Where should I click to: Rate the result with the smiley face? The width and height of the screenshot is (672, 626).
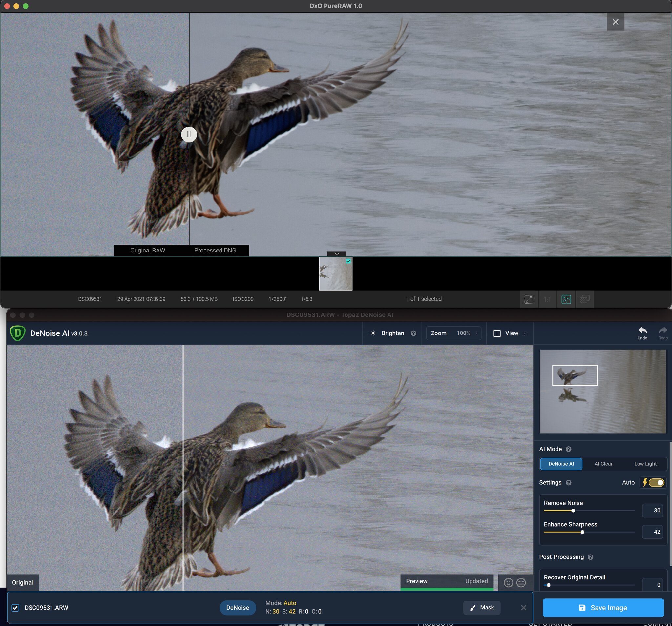coord(508,582)
